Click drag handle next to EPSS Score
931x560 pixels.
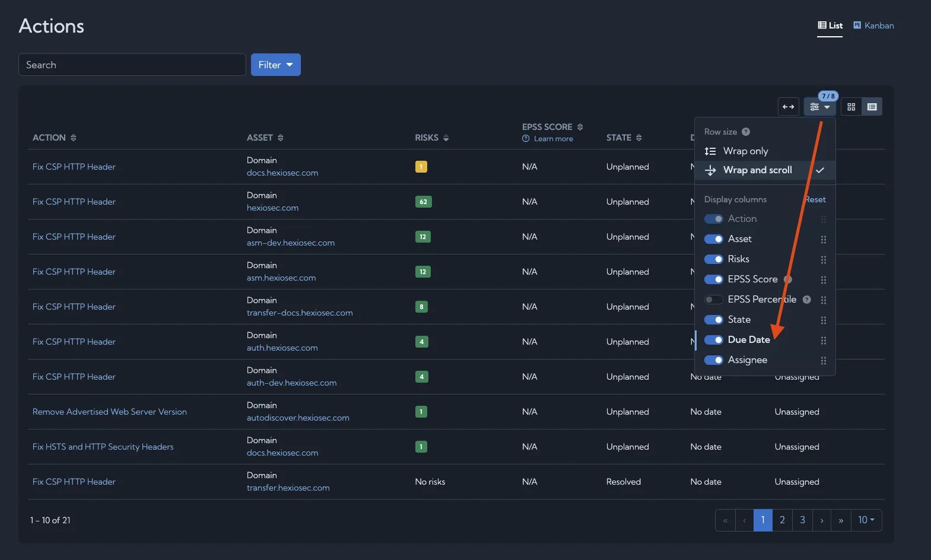pos(823,279)
